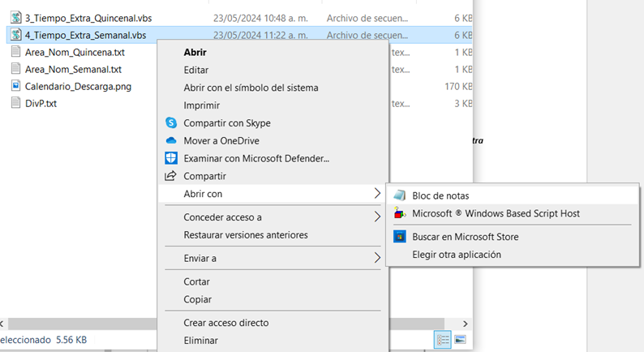
Task: Expand the Conceder acceso a submenu
Action: click(x=377, y=217)
